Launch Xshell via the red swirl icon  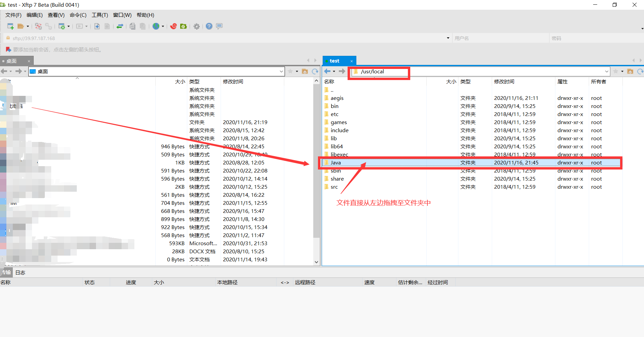click(173, 26)
